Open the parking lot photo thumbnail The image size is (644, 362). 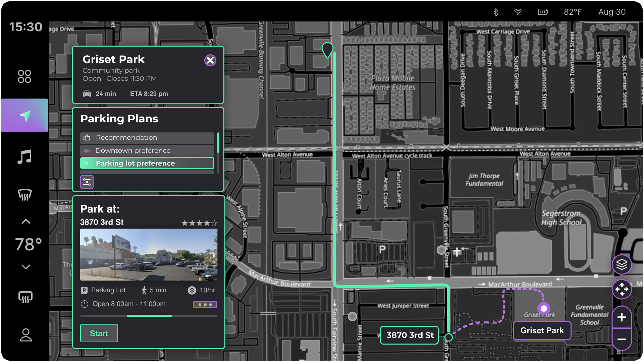point(149,255)
